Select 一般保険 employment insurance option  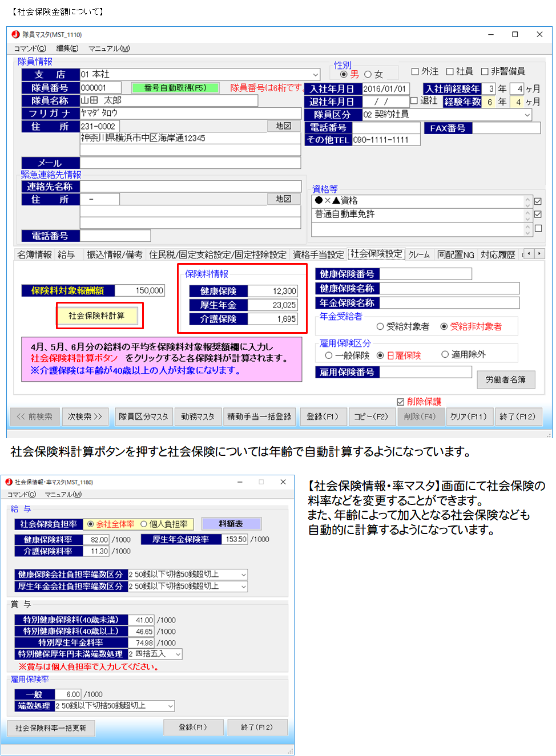[x=329, y=355]
